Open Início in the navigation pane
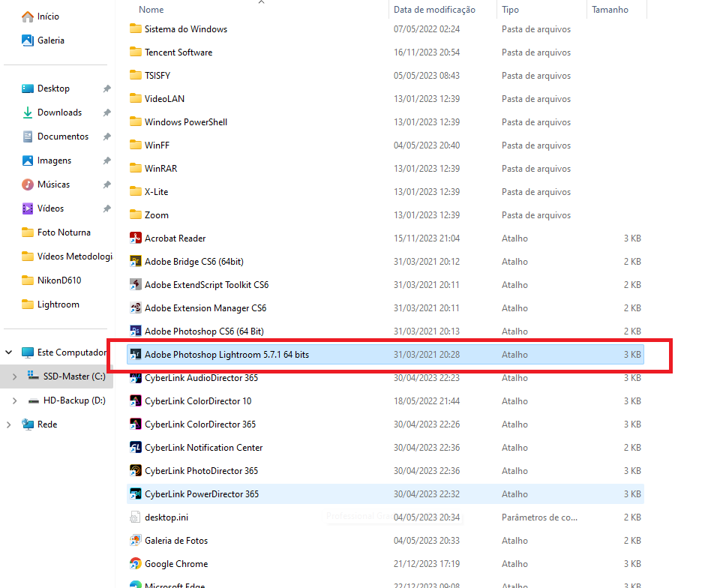This screenshot has height=588, width=702. tap(40, 16)
